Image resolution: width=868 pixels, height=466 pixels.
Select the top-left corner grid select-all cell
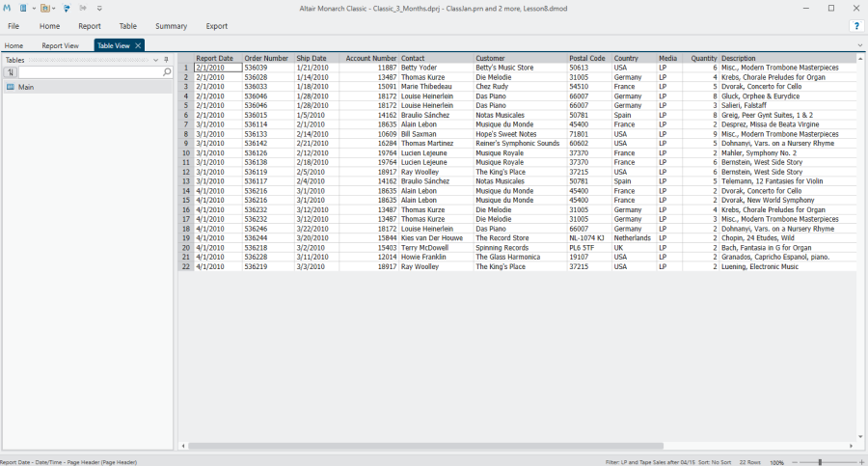click(x=186, y=58)
